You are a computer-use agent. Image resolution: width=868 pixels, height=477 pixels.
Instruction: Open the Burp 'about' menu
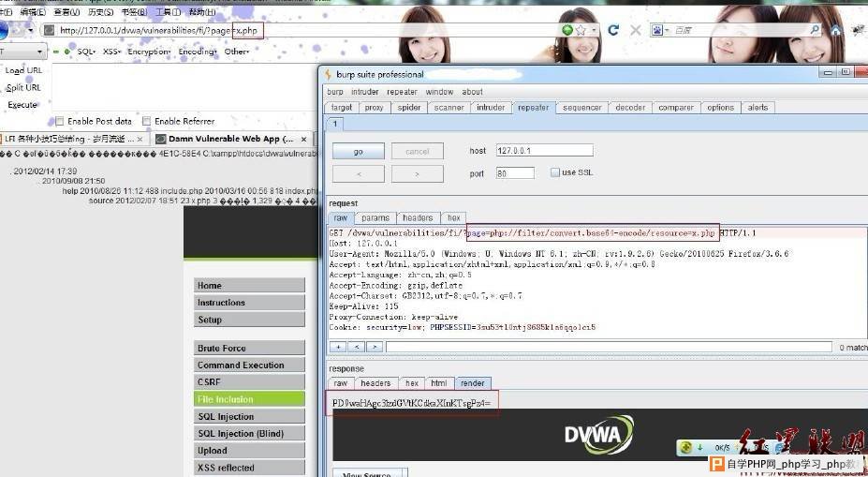(472, 92)
